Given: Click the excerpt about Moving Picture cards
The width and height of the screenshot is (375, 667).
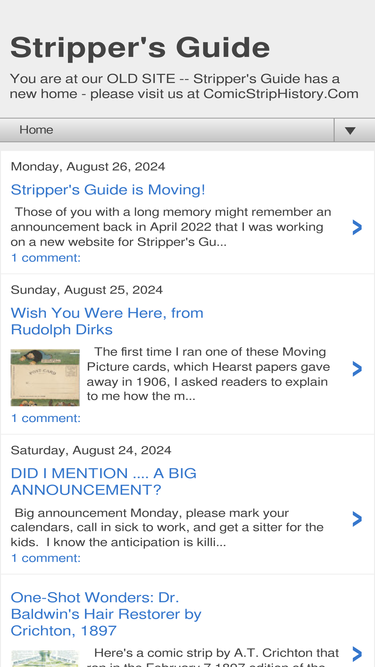Looking at the screenshot, I should coord(208,374).
